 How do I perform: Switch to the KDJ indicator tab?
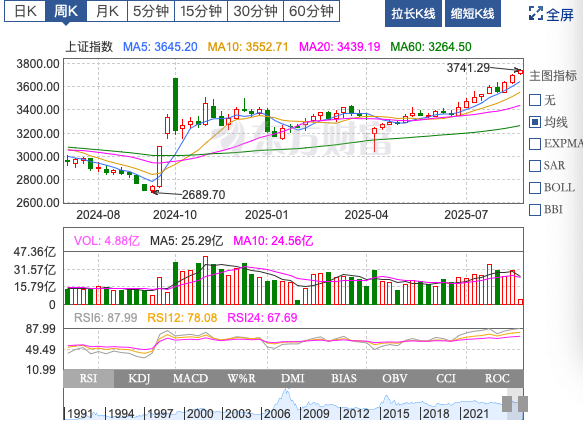(x=139, y=378)
